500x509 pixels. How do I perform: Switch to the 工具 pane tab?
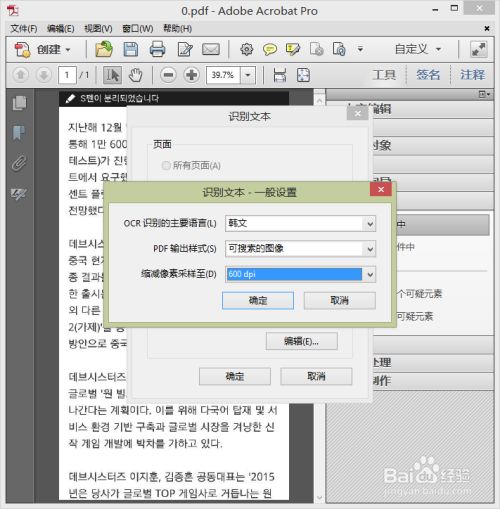[384, 75]
